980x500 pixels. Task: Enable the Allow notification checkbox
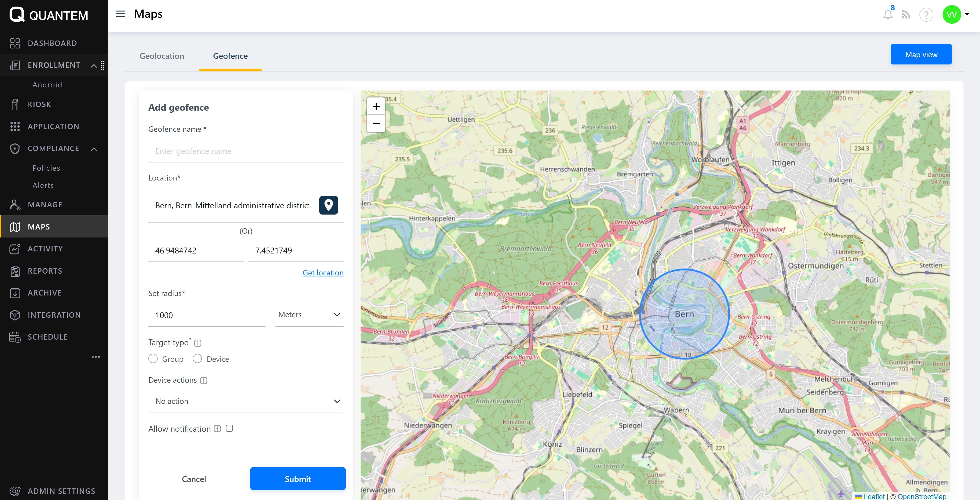pos(229,428)
